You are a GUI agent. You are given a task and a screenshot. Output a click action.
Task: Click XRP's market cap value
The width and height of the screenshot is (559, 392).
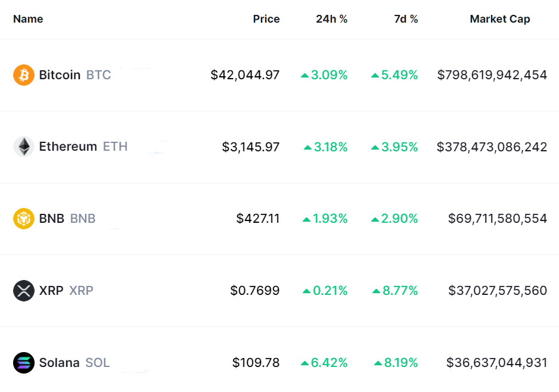(x=498, y=291)
